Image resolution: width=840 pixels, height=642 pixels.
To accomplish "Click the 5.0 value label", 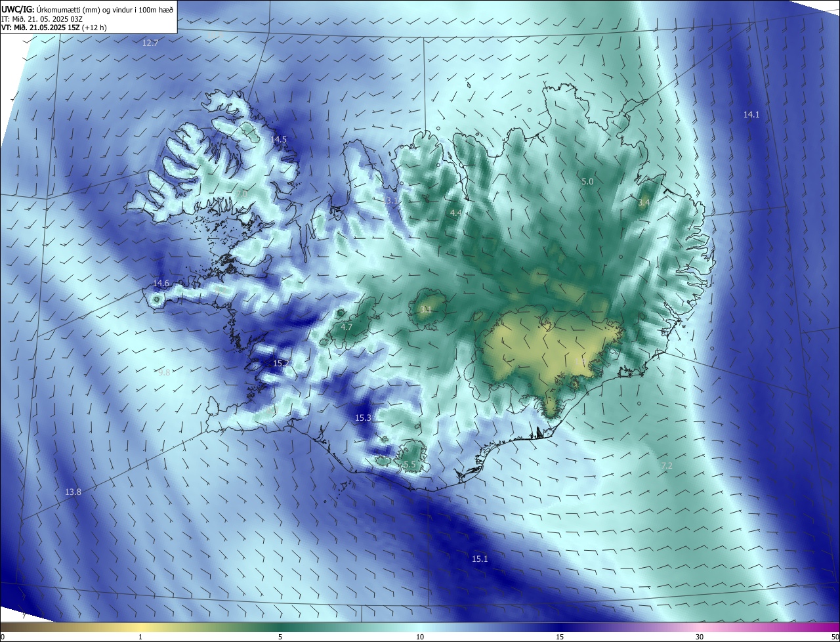I will 587,181.
